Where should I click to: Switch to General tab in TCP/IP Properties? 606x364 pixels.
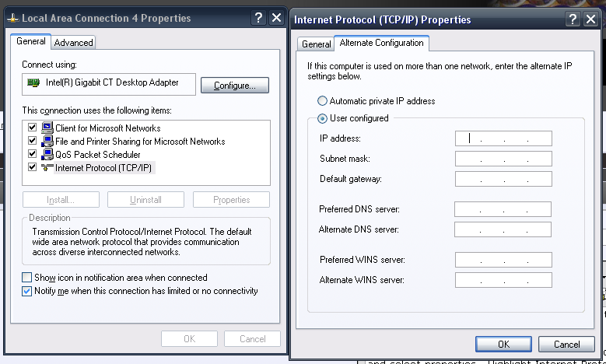(316, 44)
